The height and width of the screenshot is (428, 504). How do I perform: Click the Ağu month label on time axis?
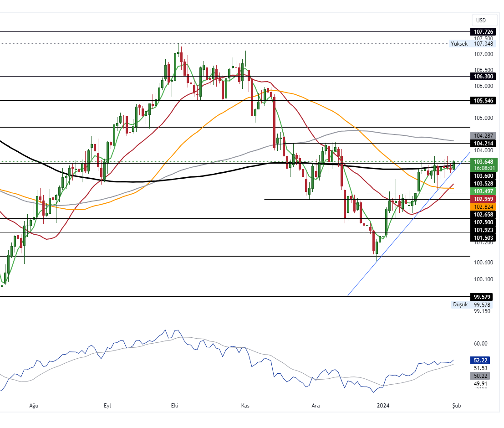click(33, 405)
